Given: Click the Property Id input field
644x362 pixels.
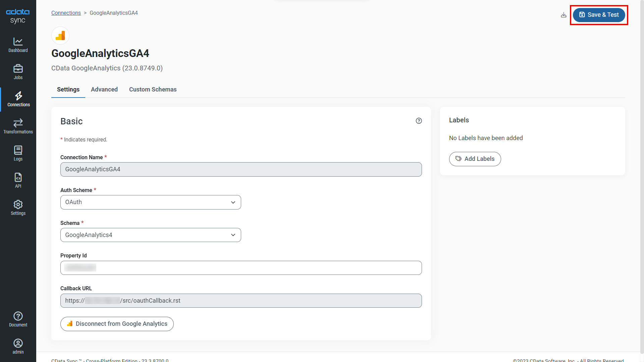Looking at the screenshot, I should point(241,268).
